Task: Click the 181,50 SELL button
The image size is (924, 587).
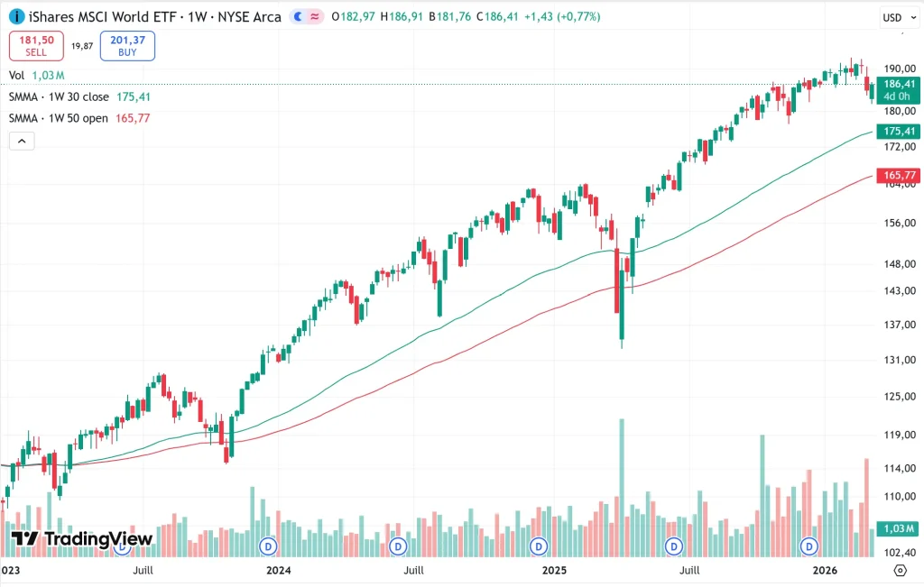Action: pos(35,45)
